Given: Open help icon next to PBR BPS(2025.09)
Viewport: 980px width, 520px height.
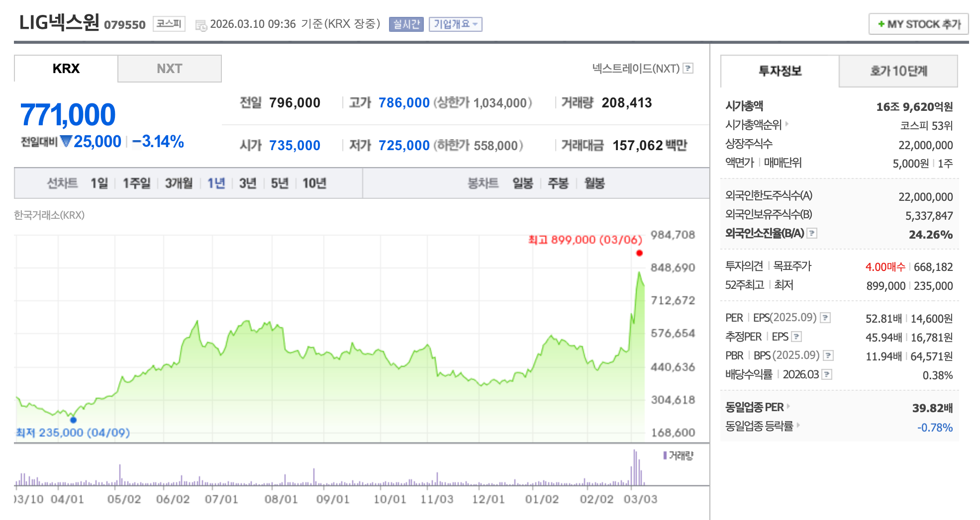Looking at the screenshot, I should tap(828, 355).
